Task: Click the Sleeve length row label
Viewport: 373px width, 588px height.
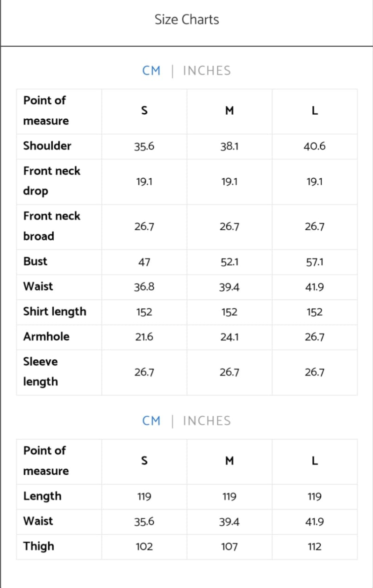Action: click(x=41, y=372)
